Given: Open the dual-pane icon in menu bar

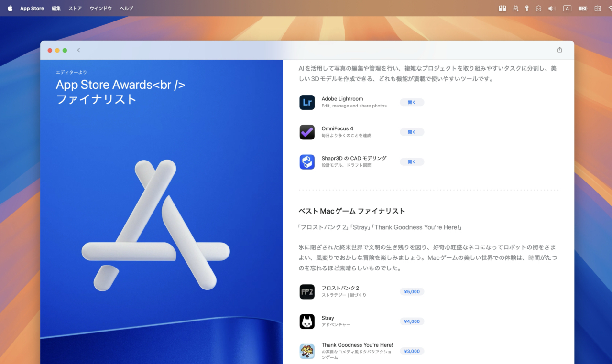Looking at the screenshot, I should [503, 8].
